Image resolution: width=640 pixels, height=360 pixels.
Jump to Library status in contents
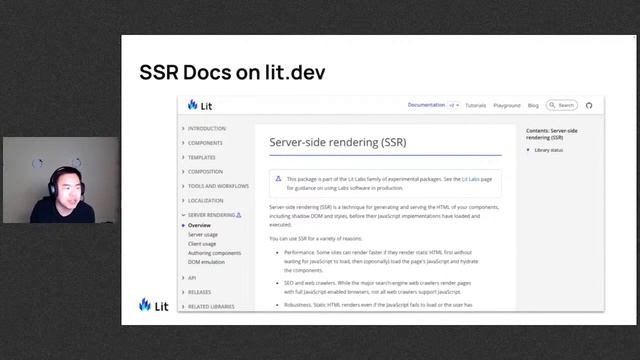[x=549, y=150]
